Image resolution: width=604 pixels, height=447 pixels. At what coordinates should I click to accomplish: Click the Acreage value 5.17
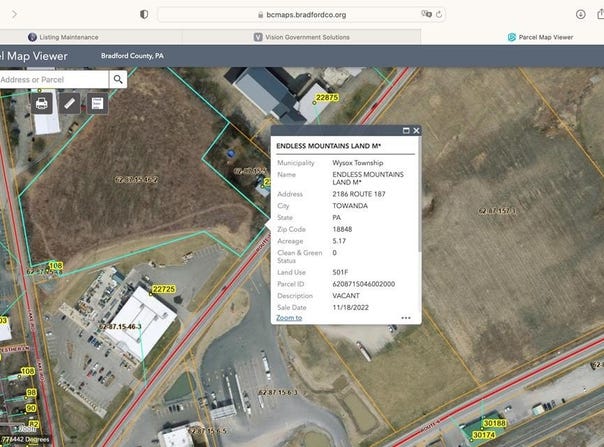[x=339, y=241]
